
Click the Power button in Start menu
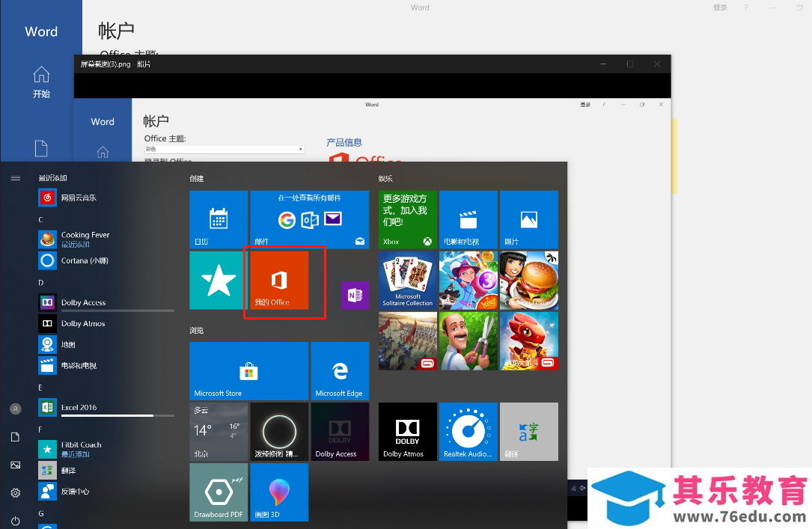pos(16,521)
